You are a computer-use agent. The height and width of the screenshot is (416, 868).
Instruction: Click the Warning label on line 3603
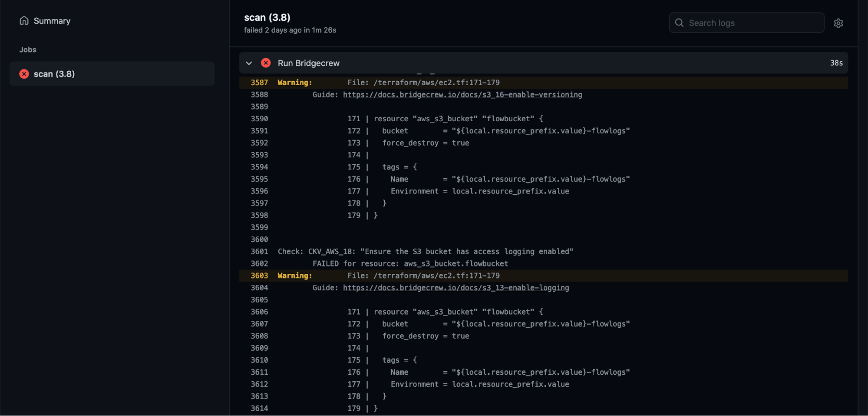pos(295,276)
